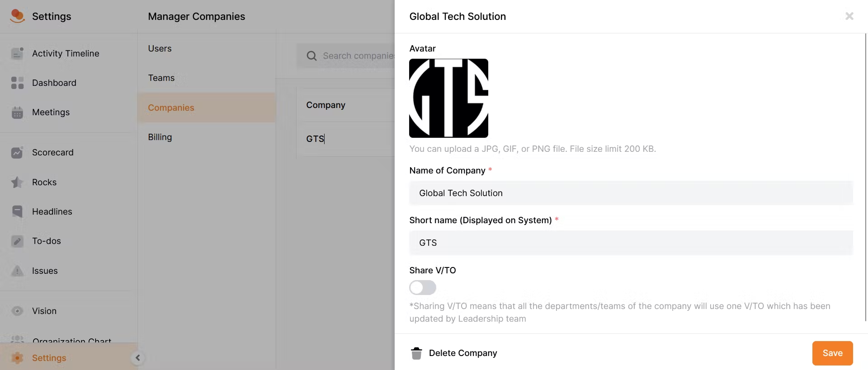Viewport: 868px width, 370px height.
Task: Click the Vision eye icon
Action: (x=17, y=311)
